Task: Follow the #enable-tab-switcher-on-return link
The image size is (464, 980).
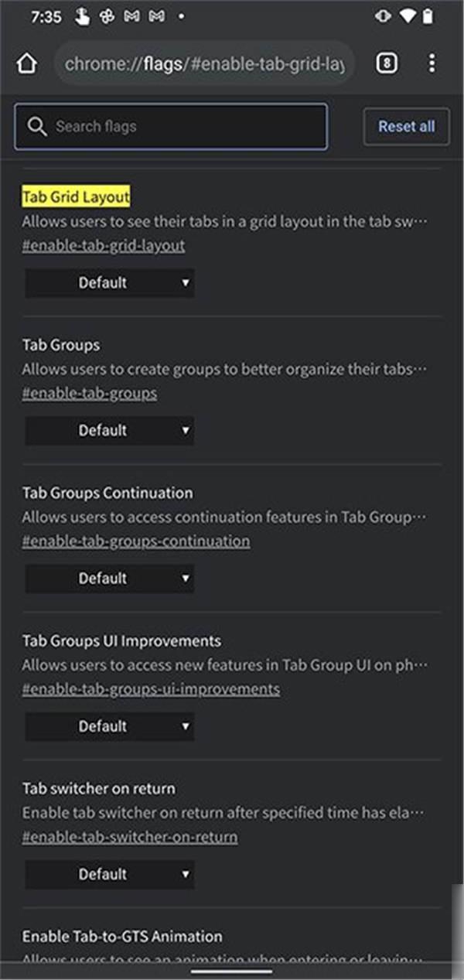Action: pos(130,837)
